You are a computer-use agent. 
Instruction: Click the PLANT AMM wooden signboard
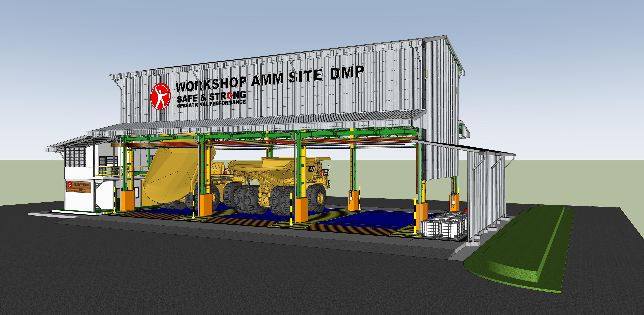[79, 187]
